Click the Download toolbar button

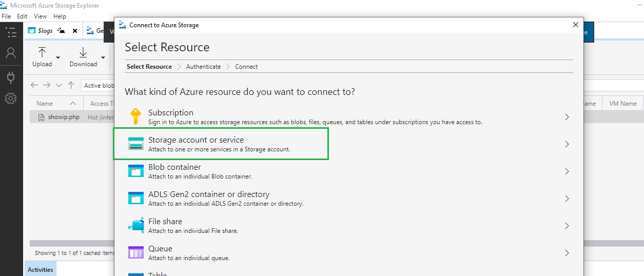(x=83, y=57)
